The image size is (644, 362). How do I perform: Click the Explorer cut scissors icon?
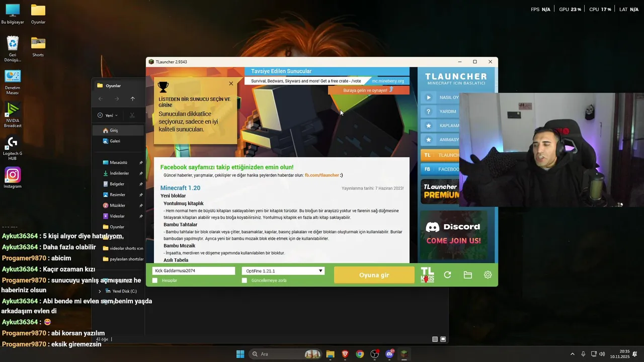[x=132, y=116]
